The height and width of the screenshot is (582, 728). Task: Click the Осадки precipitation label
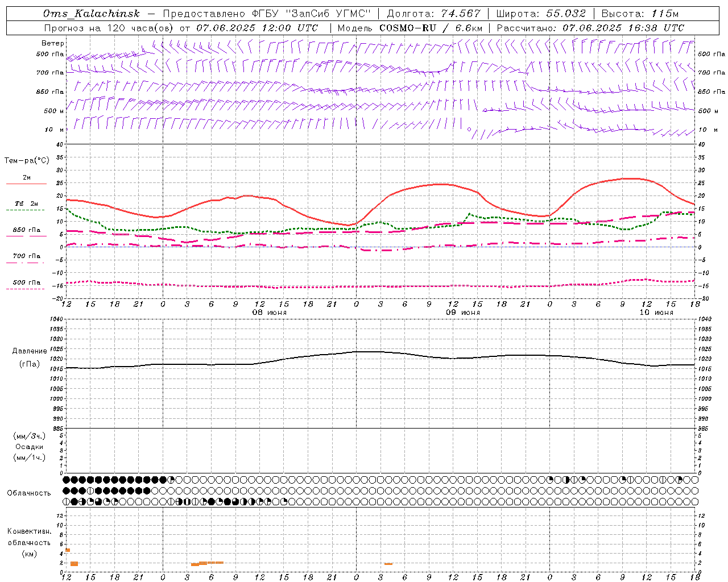coord(30,447)
